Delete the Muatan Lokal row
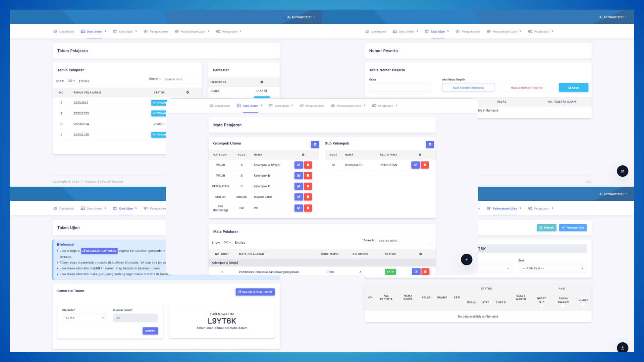Viewport: 644px width, 362px height. coord(308,197)
